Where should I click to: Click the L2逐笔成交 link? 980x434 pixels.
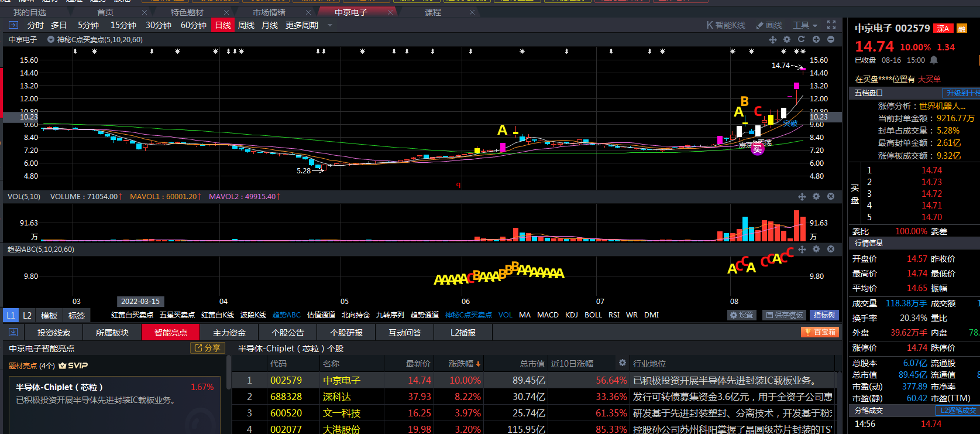click(959, 411)
